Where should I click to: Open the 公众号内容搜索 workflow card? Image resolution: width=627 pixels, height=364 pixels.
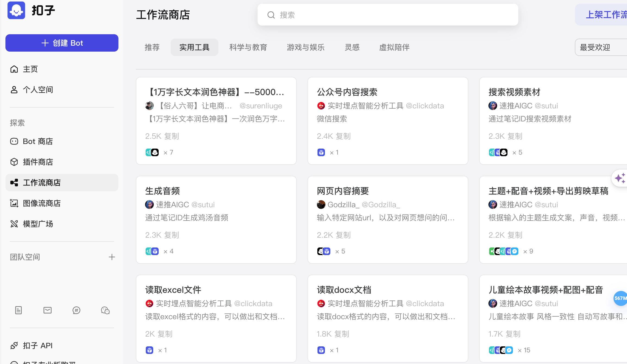pyautogui.click(x=347, y=92)
